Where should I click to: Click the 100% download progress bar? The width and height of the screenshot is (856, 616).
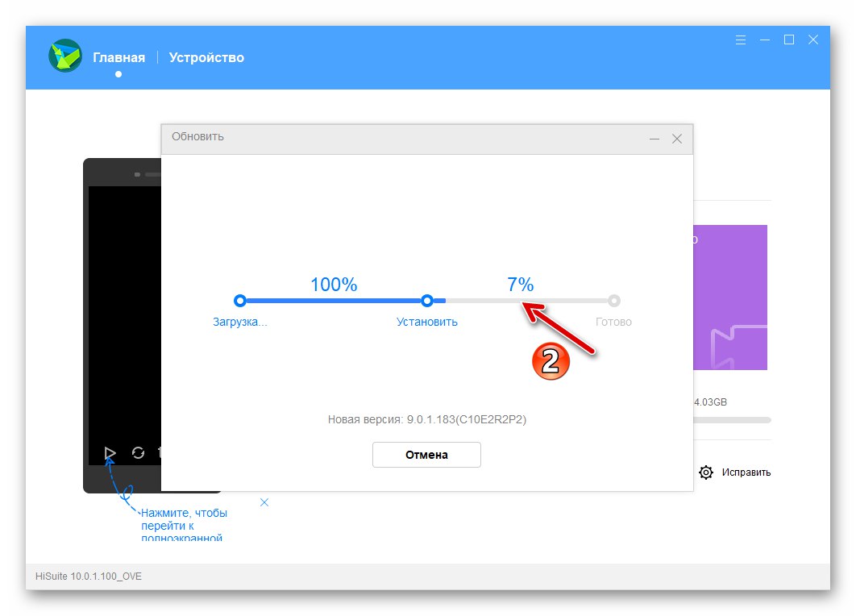[334, 301]
